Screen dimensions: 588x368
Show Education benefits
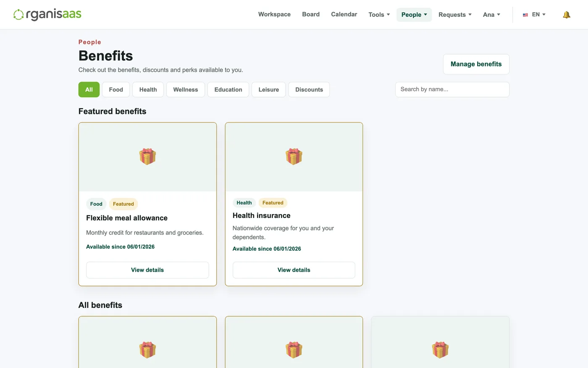228,90
